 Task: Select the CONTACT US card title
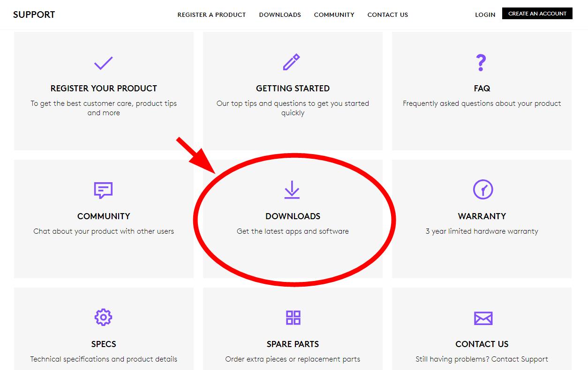tap(482, 344)
